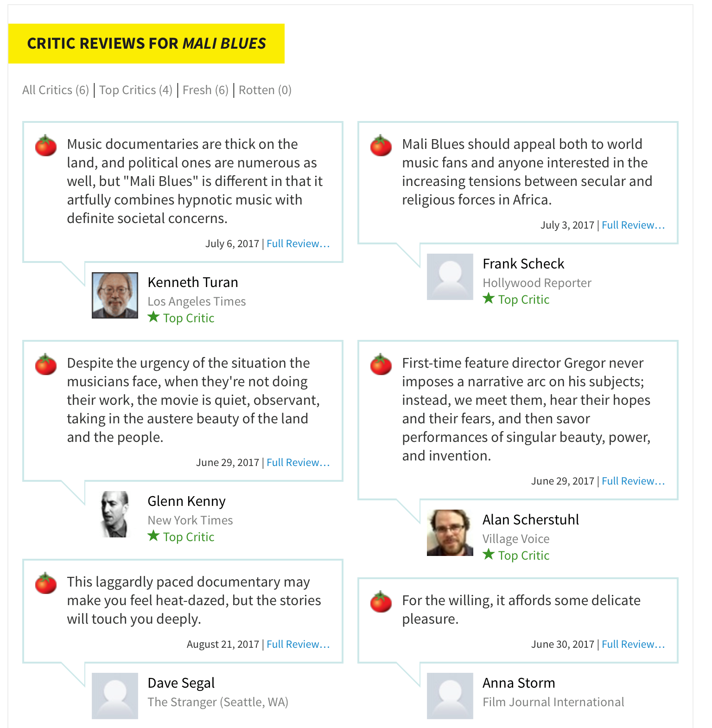Show only Fresh (6) reviews
This screenshot has height=728, width=712.
(x=205, y=90)
